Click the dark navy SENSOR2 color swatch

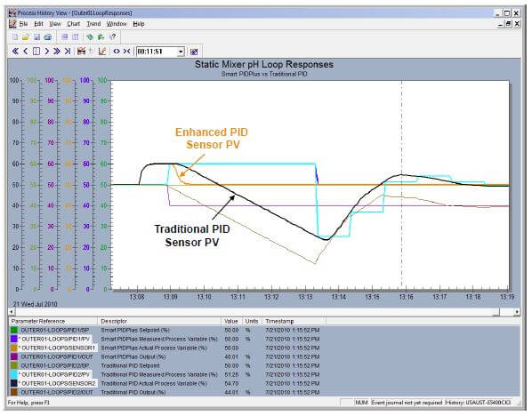(x=14, y=383)
